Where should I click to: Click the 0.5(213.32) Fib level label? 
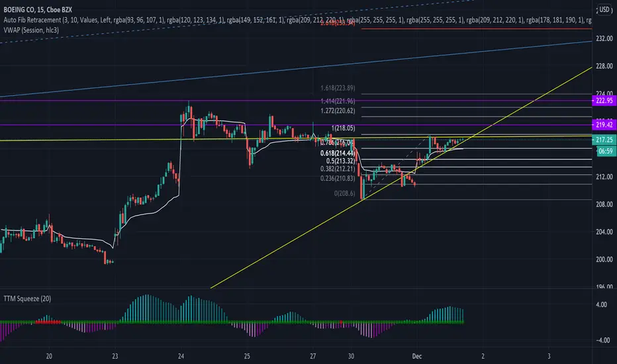point(340,161)
